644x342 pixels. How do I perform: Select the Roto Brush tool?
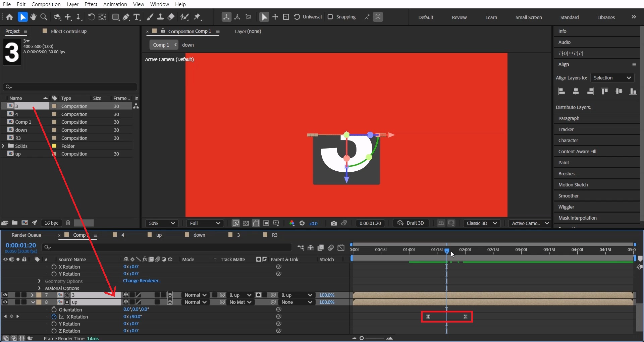click(184, 17)
